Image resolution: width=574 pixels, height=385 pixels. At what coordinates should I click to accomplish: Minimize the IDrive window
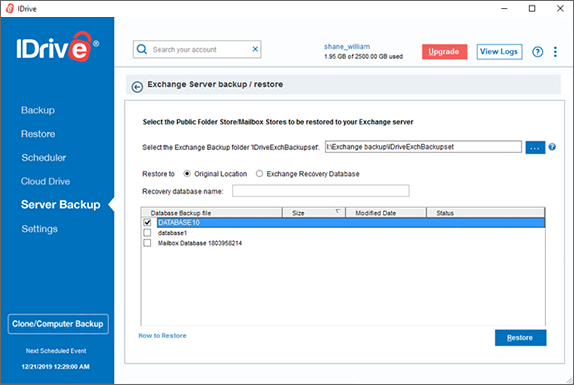[504, 8]
